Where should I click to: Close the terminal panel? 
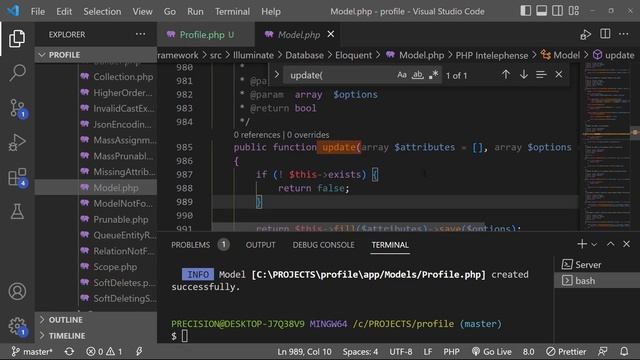tap(627, 244)
